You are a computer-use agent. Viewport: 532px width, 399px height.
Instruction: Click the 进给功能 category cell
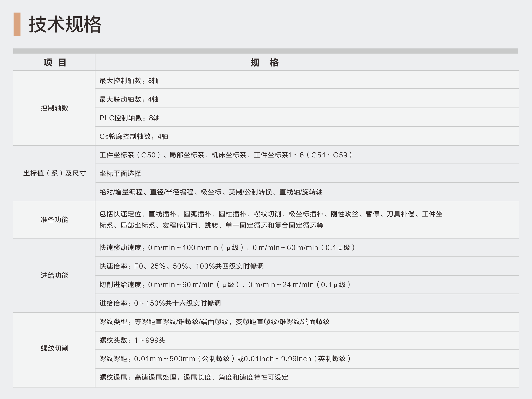tap(55, 275)
